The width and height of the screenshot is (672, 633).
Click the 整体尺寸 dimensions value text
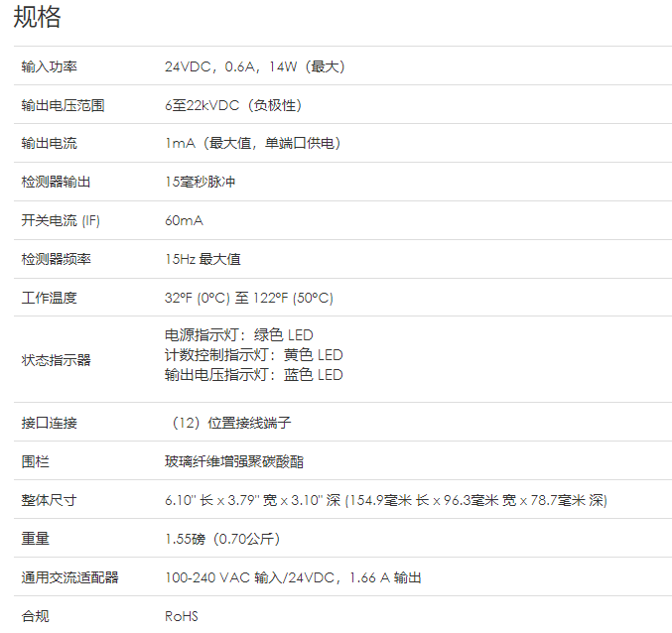point(385,500)
